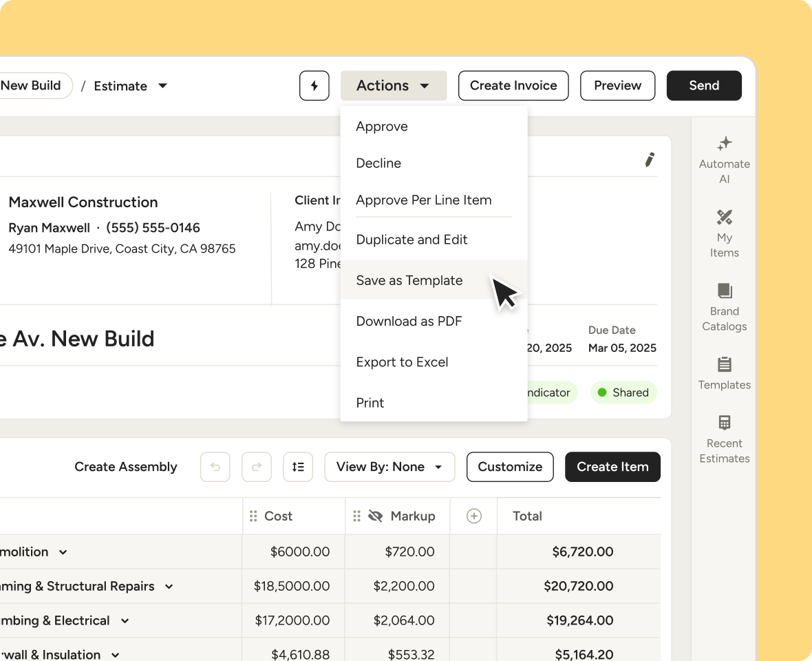Choose Download as PDF menu option
Image resolution: width=812 pixels, height=661 pixels.
coord(409,321)
